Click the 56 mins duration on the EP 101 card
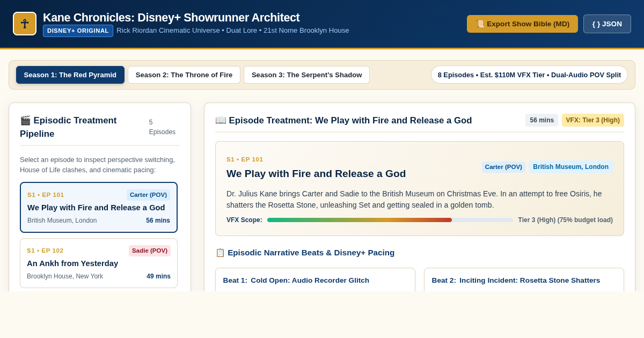This screenshot has height=338, width=644. click(158, 221)
